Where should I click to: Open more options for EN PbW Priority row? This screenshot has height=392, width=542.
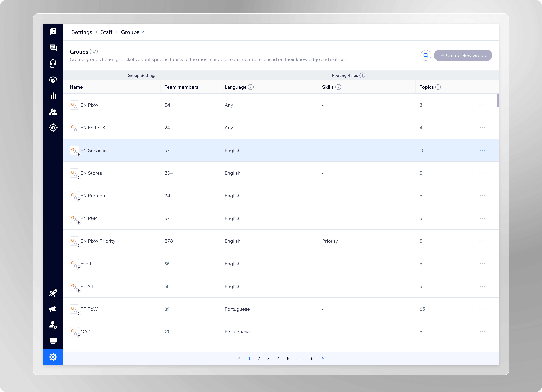tap(482, 241)
